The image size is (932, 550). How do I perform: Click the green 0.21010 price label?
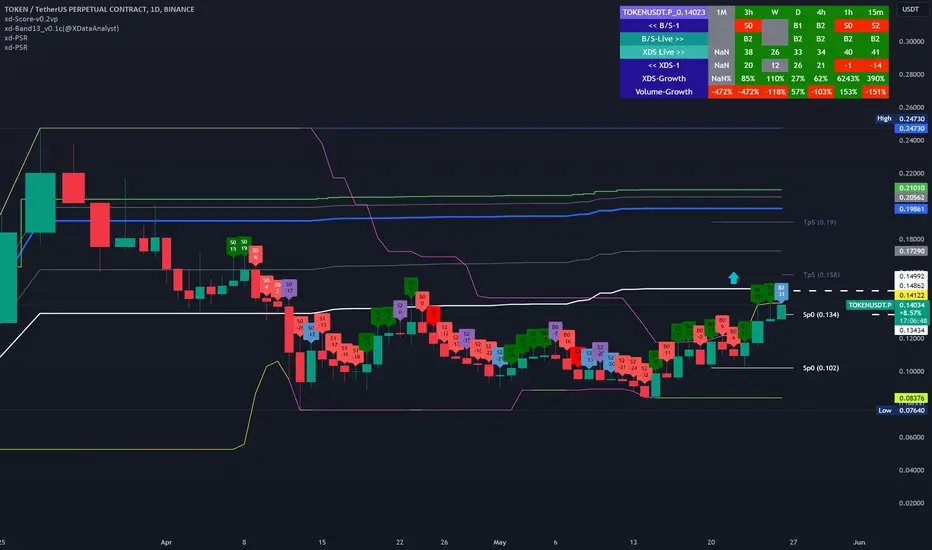click(911, 188)
